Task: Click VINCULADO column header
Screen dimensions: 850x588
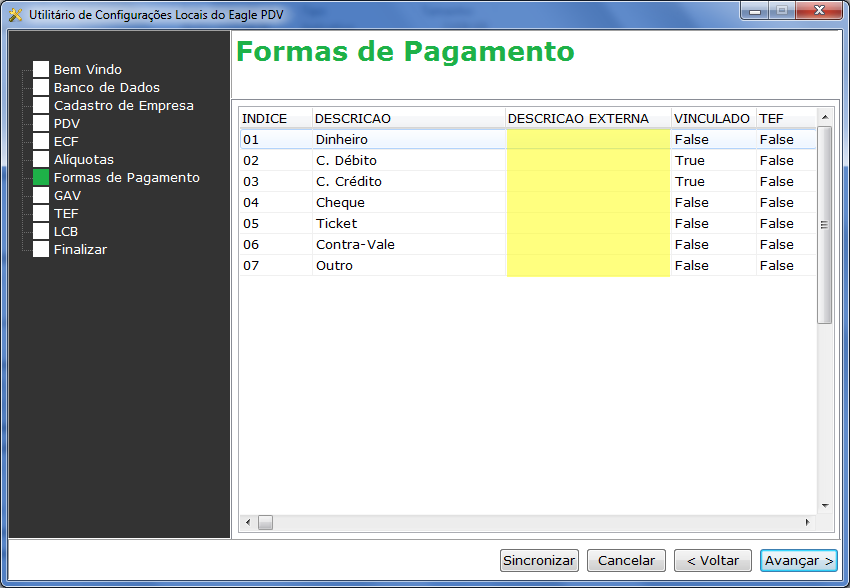Action: (714, 118)
